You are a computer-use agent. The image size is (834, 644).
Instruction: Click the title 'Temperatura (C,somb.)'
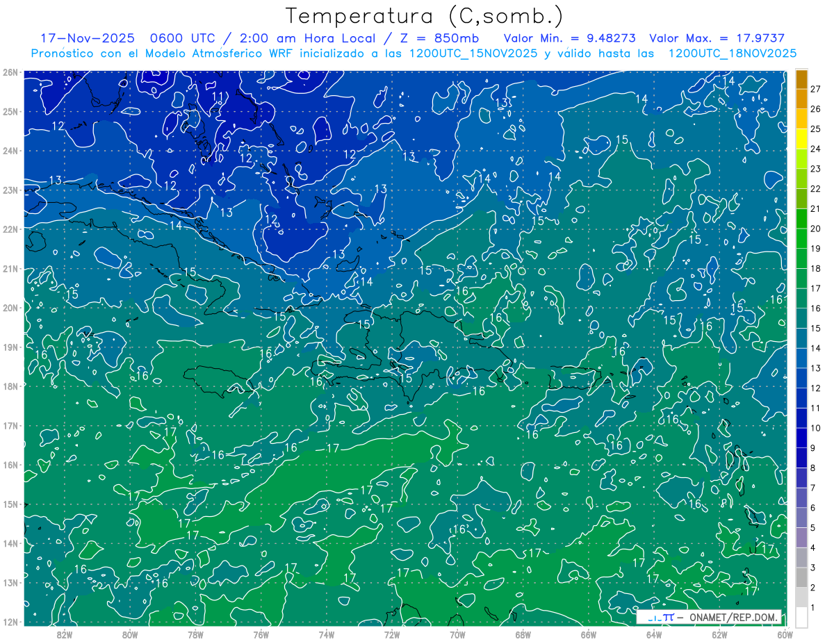pyautogui.click(x=424, y=16)
